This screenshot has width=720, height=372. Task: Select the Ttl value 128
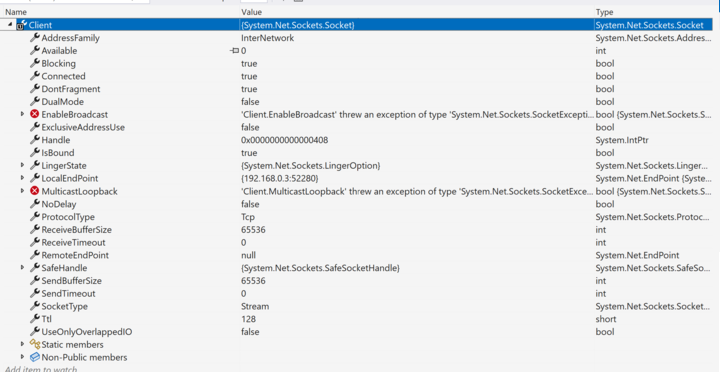pyautogui.click(x=248, y=319)
